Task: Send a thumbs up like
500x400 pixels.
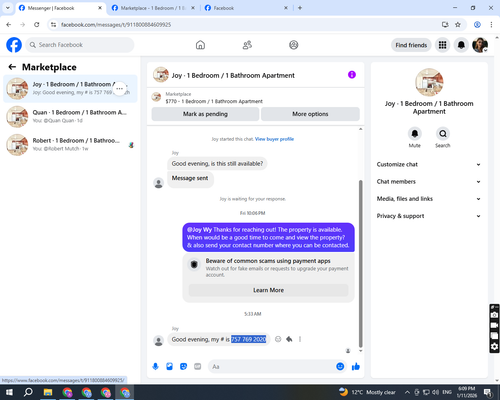Action: click(x=356, y=367)
